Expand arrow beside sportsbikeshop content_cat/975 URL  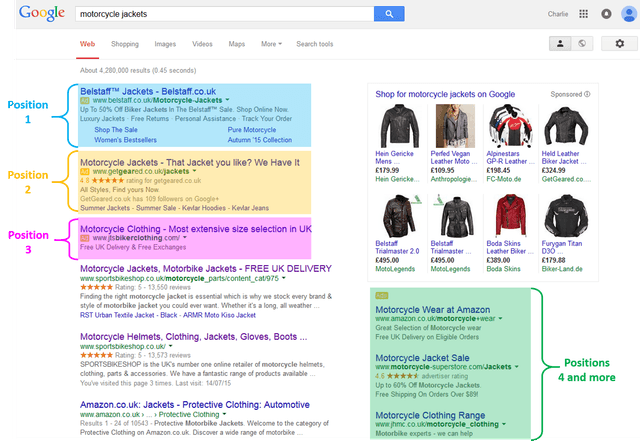coord(284,278)
